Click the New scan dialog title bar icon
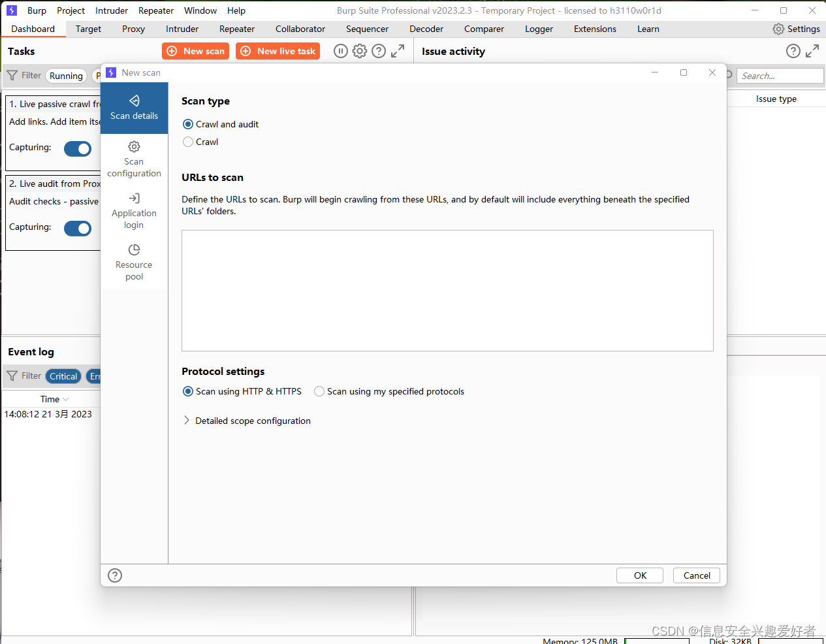The image size is (826, 644). (111, 72)
